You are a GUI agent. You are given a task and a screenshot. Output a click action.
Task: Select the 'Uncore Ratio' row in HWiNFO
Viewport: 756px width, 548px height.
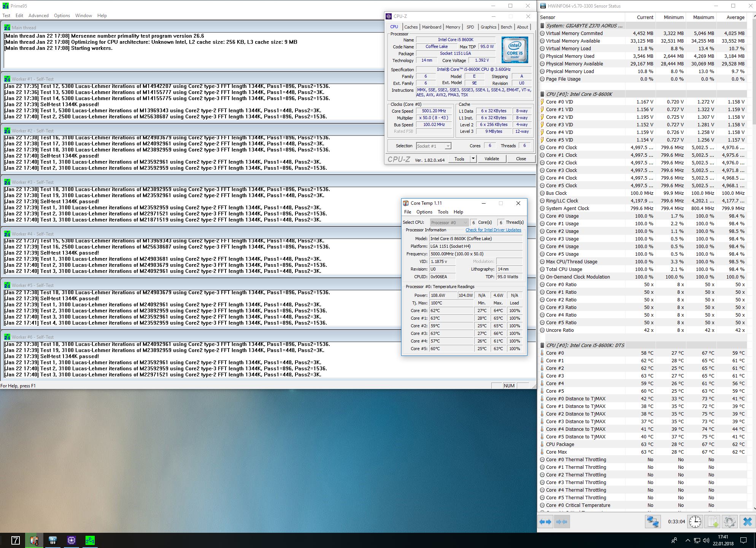click(643, 330)
